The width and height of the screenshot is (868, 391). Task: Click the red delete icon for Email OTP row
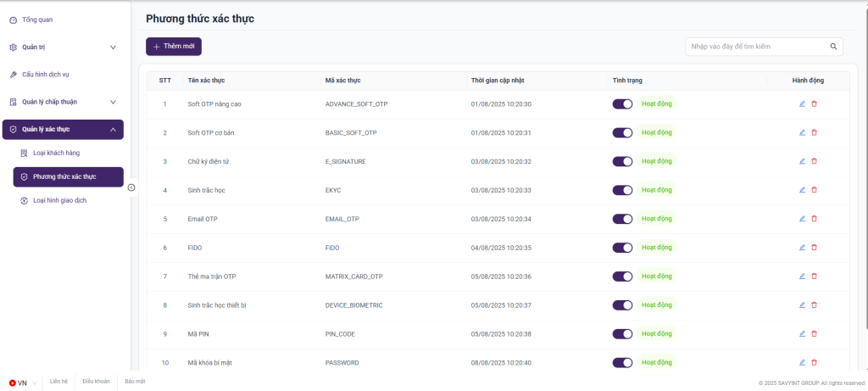pos(815,219)
